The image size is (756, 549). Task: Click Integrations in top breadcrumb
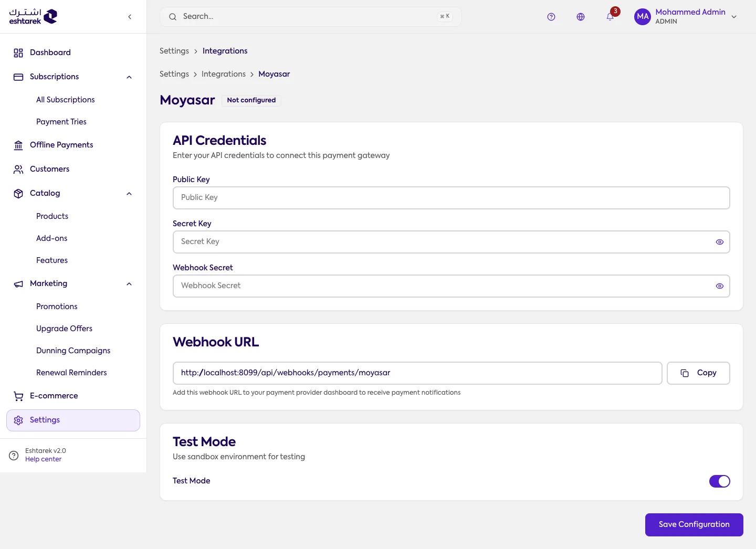[225, 51]
